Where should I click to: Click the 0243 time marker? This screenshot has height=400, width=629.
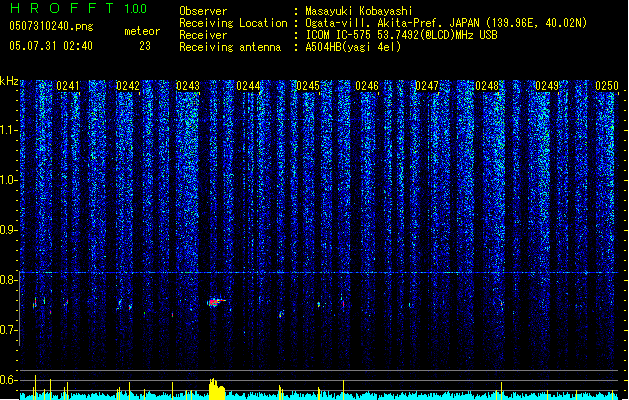click(x=188, y=86)
